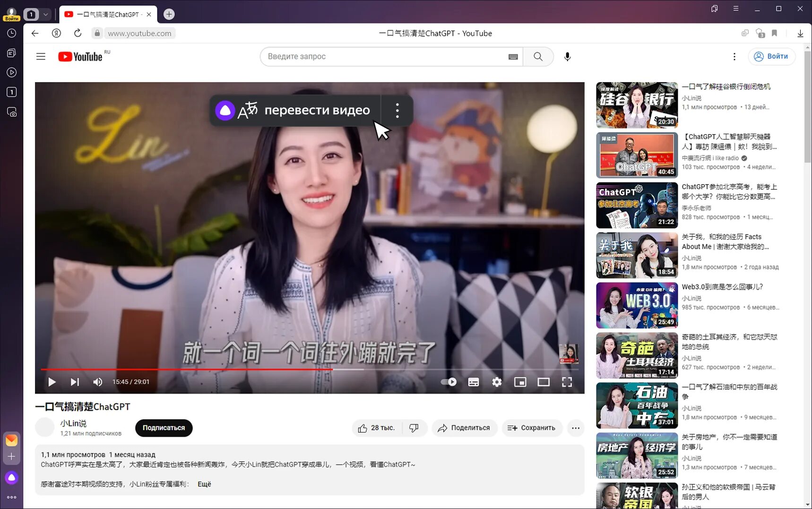
Task: Open 奇葩的土耳其经济 video thumbnail
Action: 637,355
